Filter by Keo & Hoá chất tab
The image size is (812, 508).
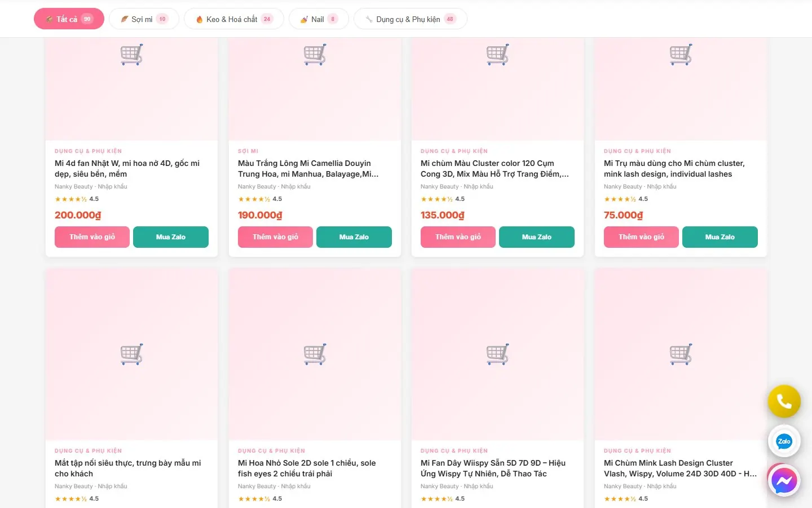pyautogui.click(x=233, y=19)
